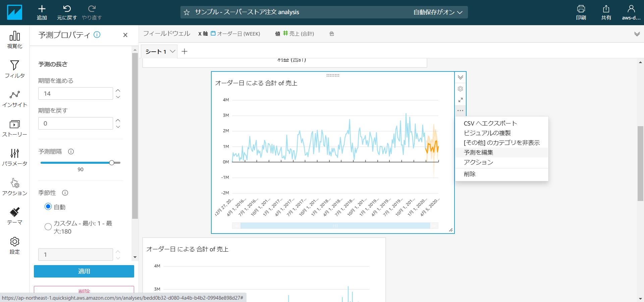Open the aws user account menu
644x302 pixels.
(x=631, y=12)
